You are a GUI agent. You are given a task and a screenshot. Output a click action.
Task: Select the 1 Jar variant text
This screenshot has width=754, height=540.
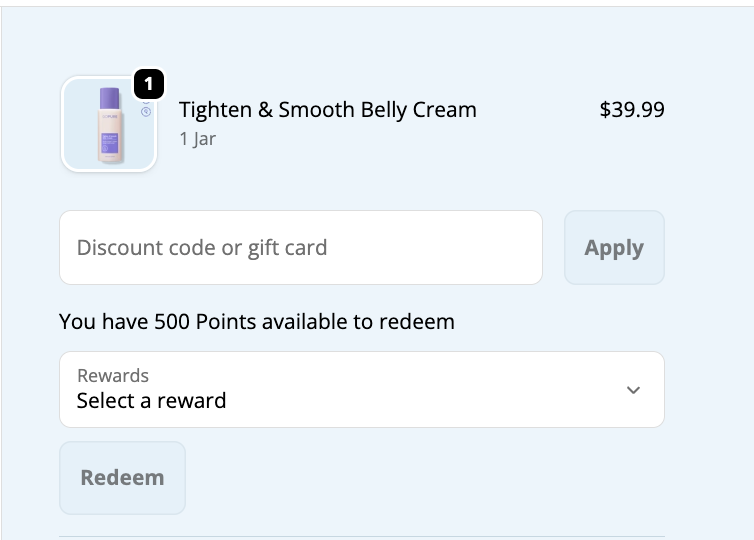[197, 139]
